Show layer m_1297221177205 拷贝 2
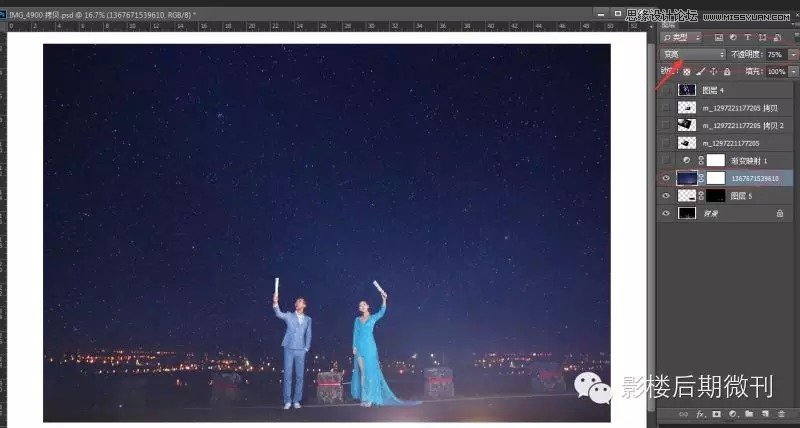 point(666,125)
